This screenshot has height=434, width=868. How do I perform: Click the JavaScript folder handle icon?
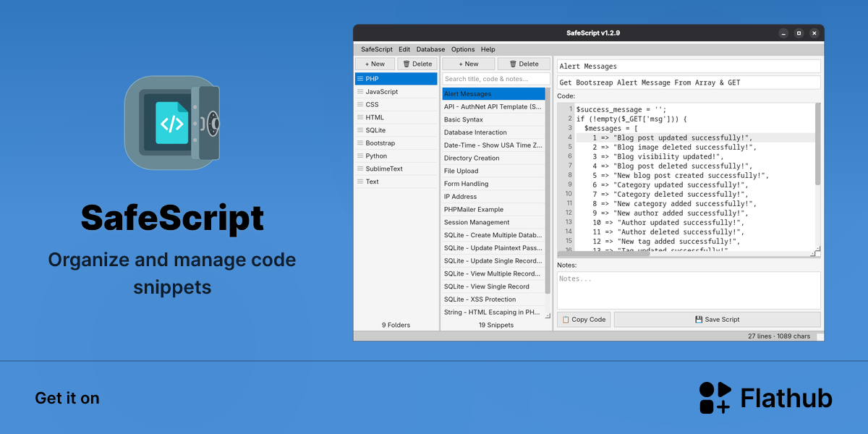point(360,92)
